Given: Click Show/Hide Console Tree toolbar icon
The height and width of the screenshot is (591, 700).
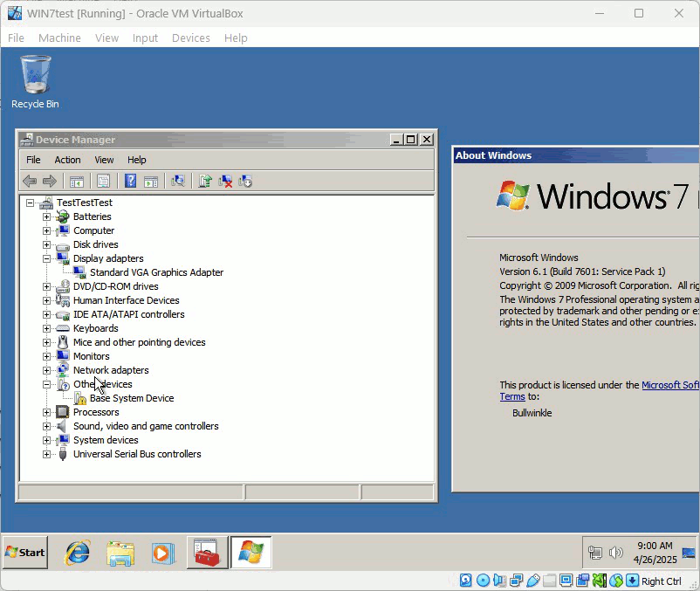Looking at the screenshot, I should [x=76, y=182].
